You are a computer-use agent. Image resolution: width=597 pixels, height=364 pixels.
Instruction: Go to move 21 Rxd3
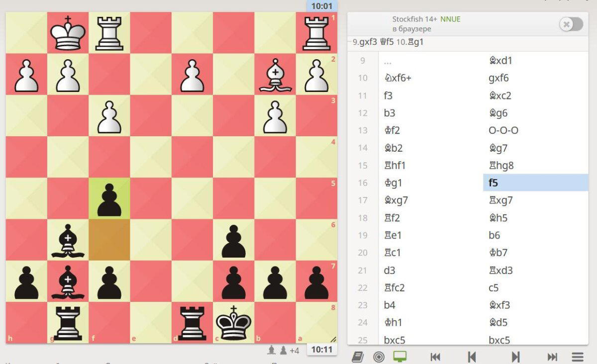click(x=535, y=270)
